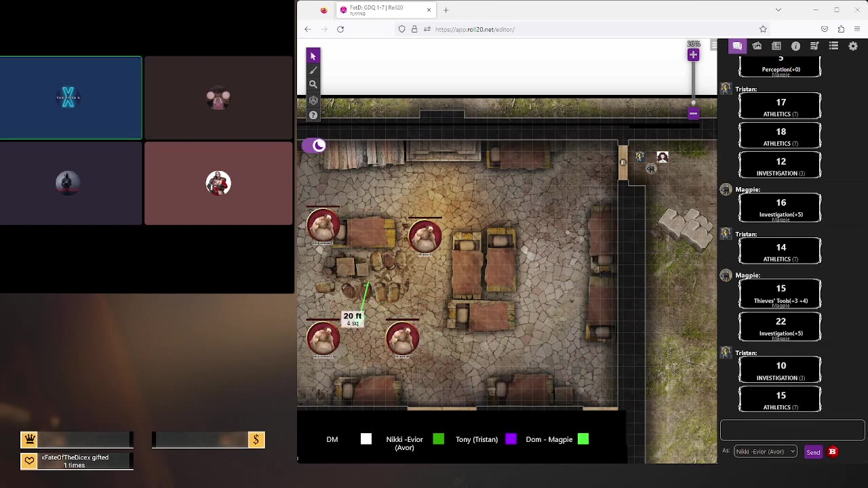
Task: Click the map zoom slider track
Action: [693, 84]
